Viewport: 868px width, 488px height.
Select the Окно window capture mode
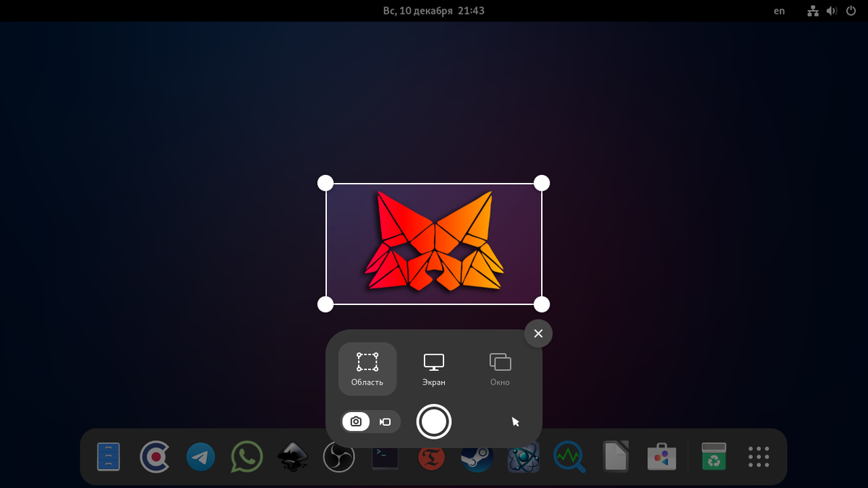(500, 369)
